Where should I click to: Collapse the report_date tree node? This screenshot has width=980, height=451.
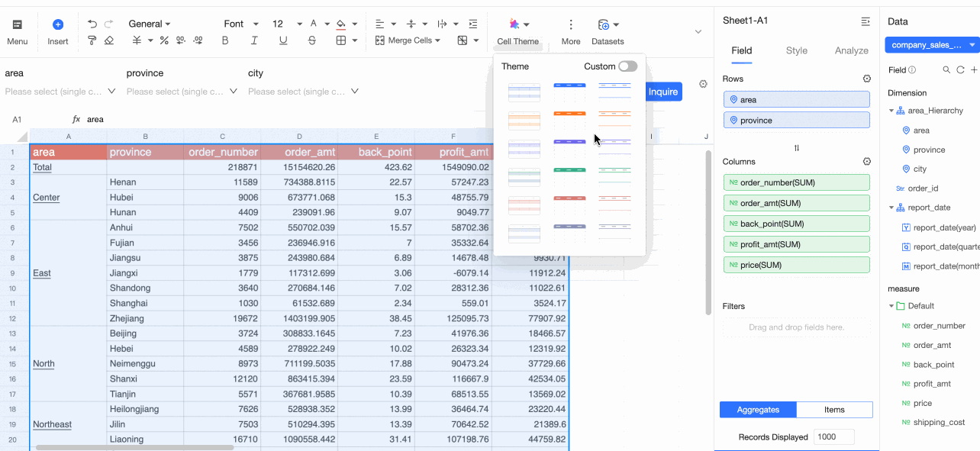891,207
